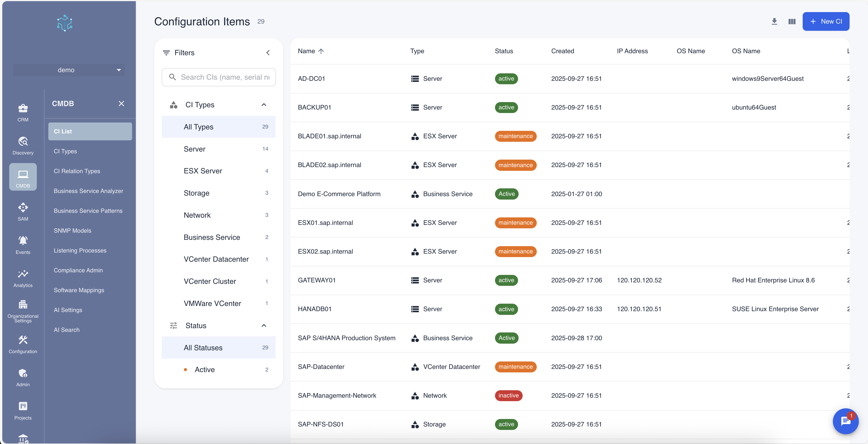
Task: Collapse the Status filter section
Action: click(x=264, y=326)
